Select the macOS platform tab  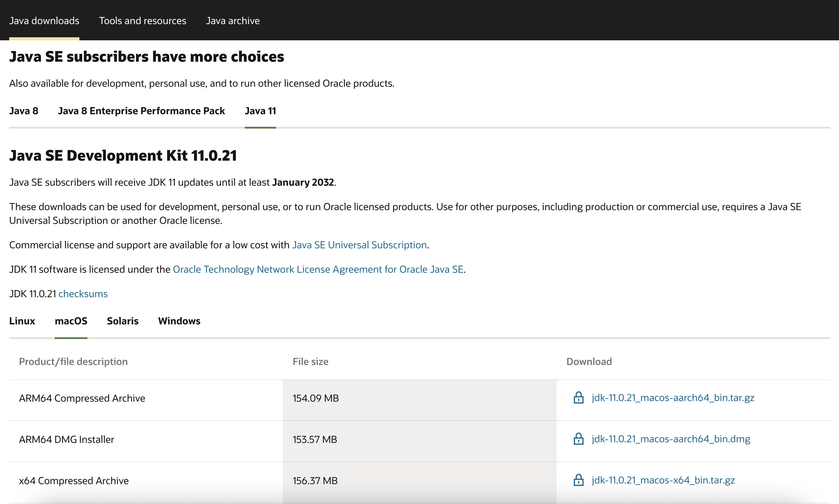tap(71, 321)
